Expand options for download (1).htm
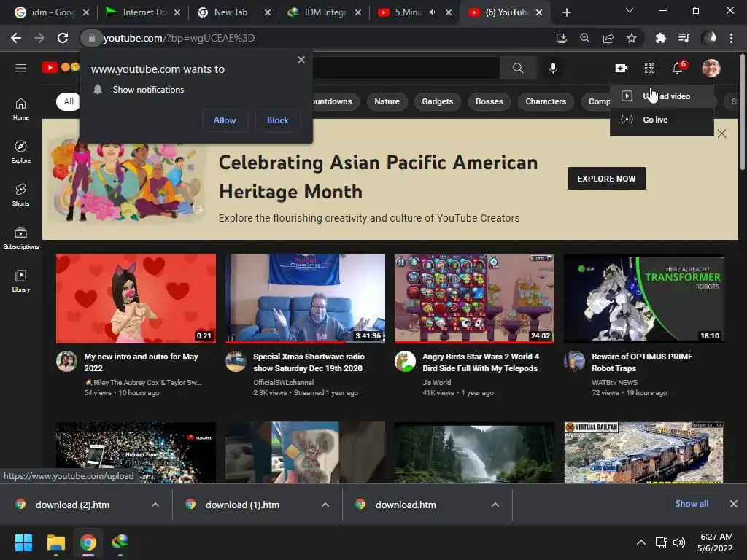This screenshot has height=560, width=747. (x=325, y=505)
